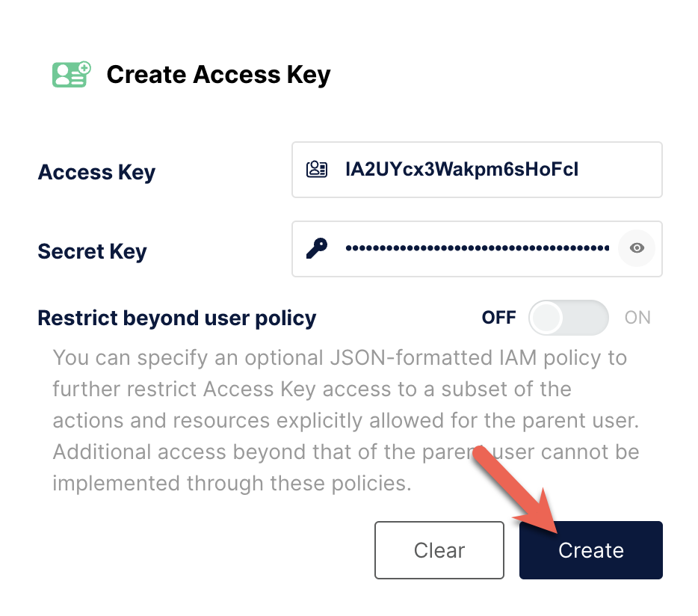Click the "Restrict beyond user policy" label
The height and width of the screenshot is (616, 698).
(177, 318)
